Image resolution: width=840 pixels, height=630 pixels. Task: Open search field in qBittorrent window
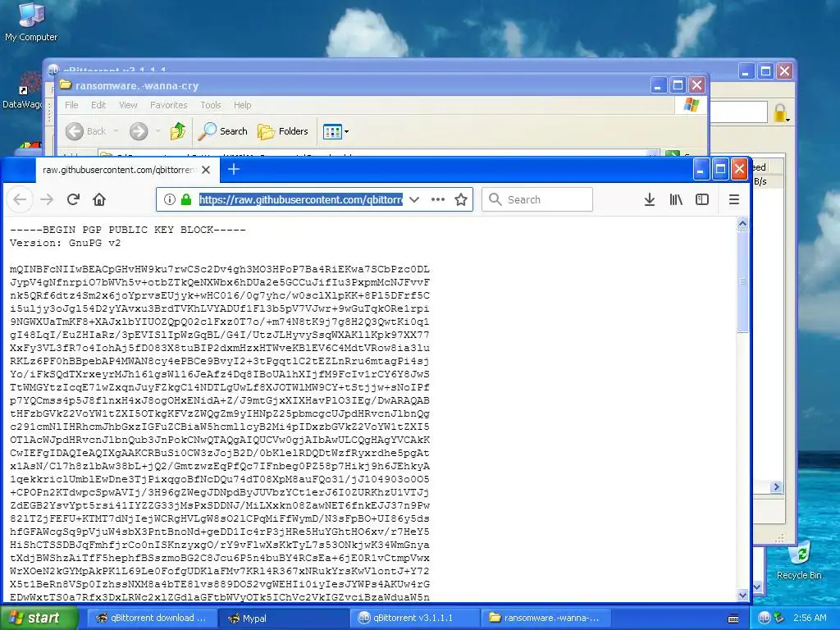(739, 112)
